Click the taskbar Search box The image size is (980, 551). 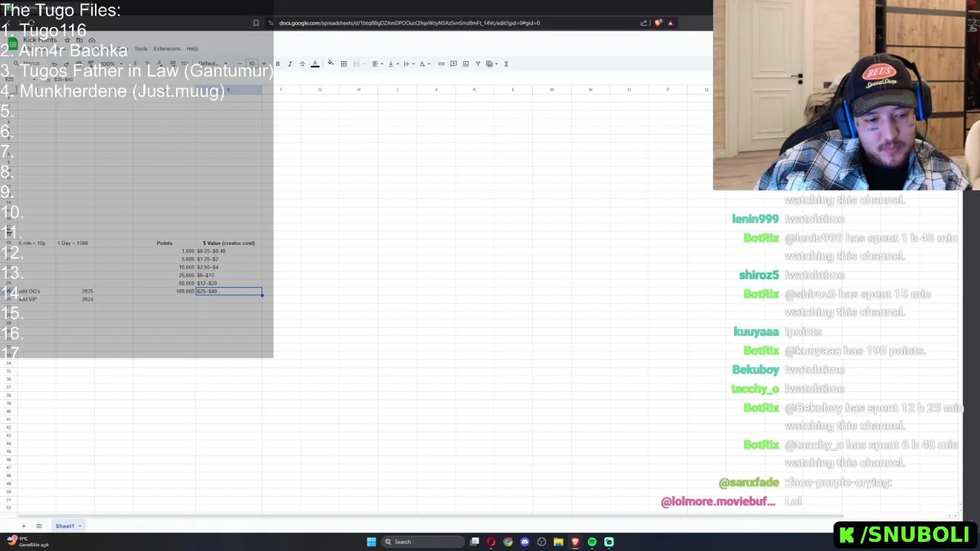click(423, 542)
